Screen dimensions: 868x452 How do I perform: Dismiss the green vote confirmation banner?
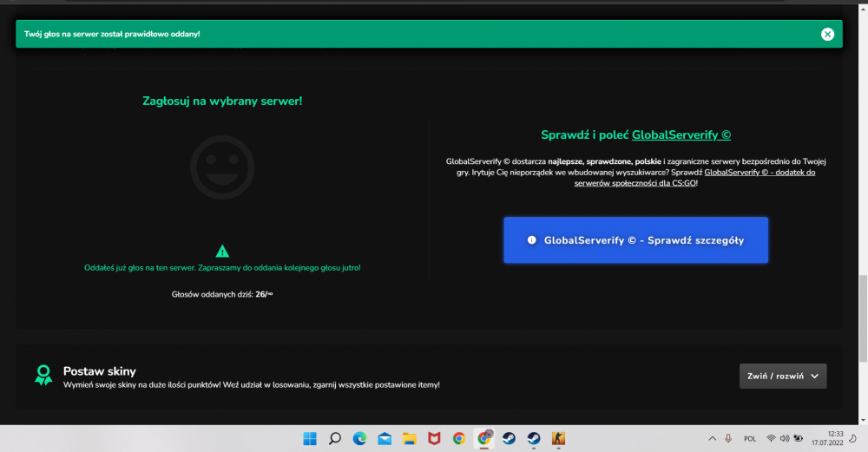[827, 35]
